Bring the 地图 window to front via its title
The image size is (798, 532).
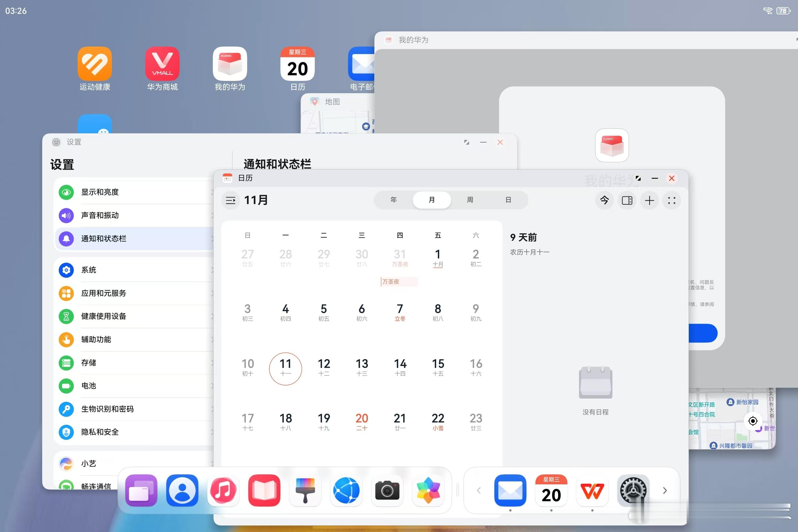332,101
